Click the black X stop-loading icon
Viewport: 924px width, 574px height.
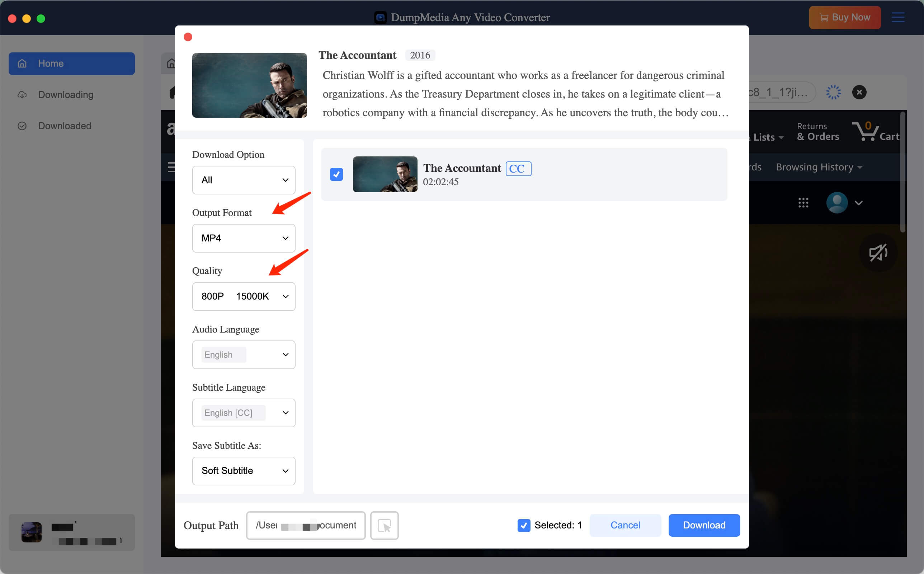(x=859, y=92)
